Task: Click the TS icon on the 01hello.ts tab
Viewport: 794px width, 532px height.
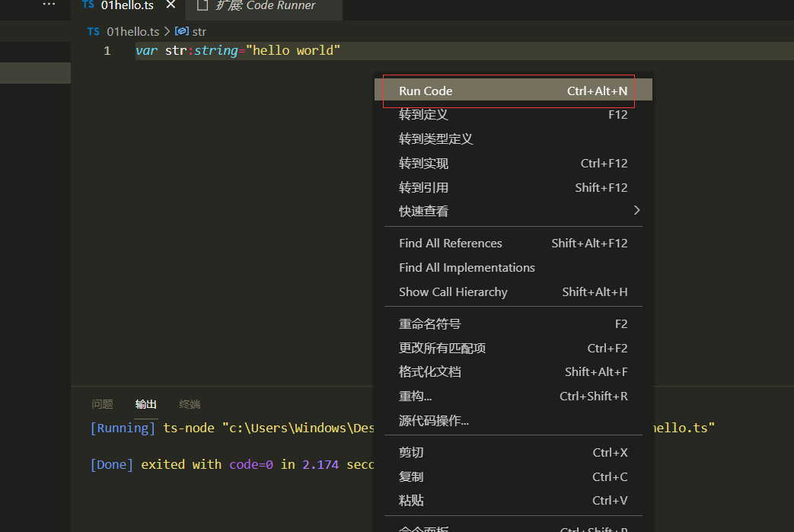Action: 88,5
